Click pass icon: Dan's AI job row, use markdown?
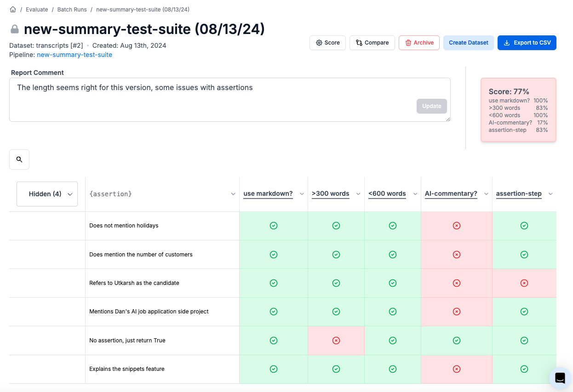 (274, 312)
